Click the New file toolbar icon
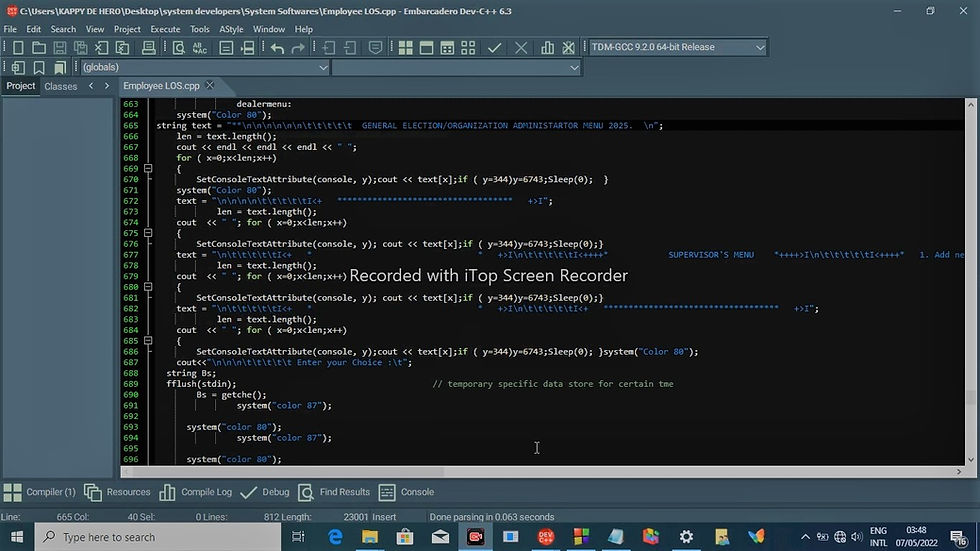This screenshot has width=980, height=551. point(18,47)
